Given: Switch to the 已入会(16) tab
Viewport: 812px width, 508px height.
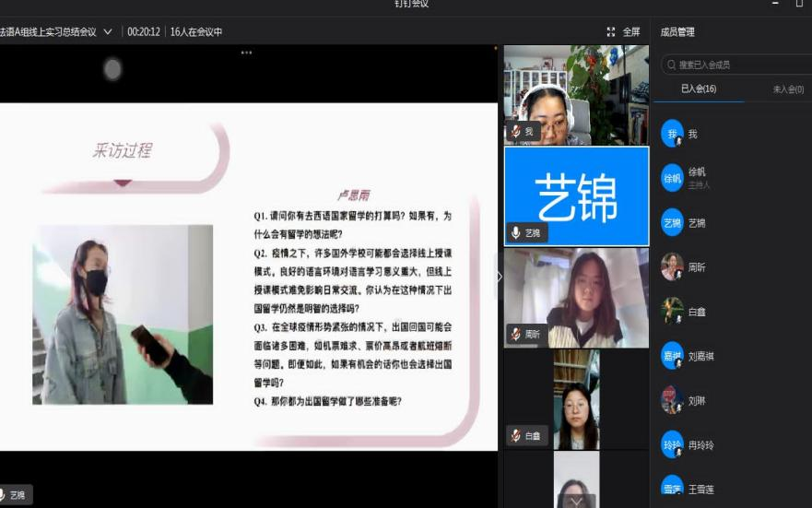Looking at the screenshot, I should click(698, 89).
